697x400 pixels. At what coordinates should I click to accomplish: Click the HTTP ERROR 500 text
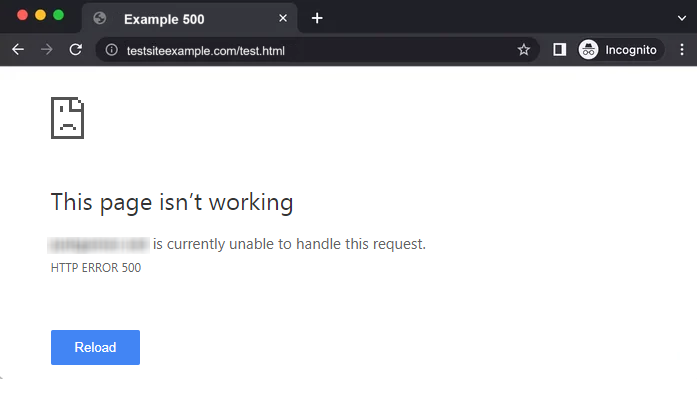point(96,268)
